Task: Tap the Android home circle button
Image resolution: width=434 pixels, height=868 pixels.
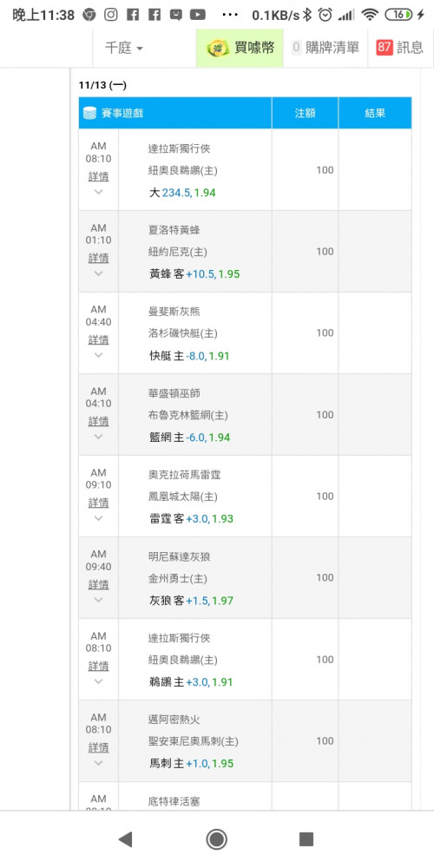Action: click(216, 839)
